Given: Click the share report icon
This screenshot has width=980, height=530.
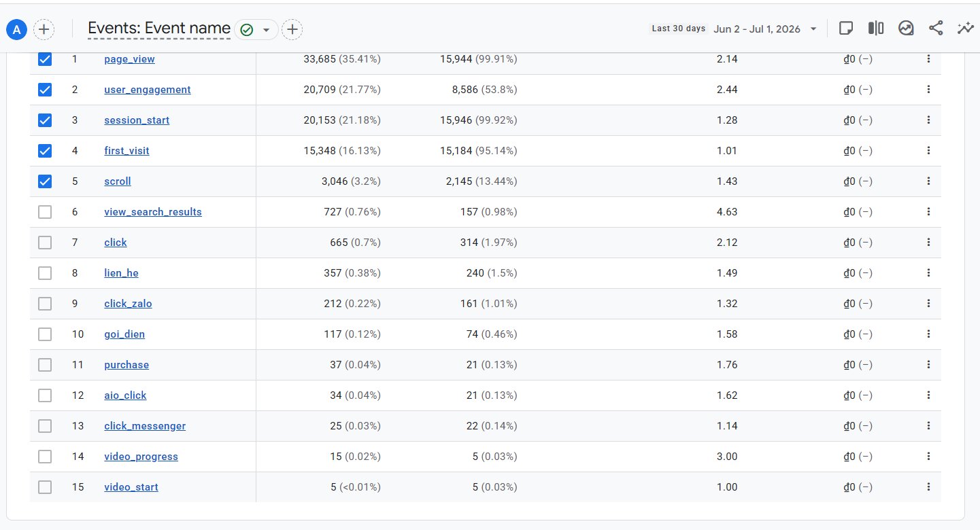Looking at the screenshot, I should coord(936,29).
